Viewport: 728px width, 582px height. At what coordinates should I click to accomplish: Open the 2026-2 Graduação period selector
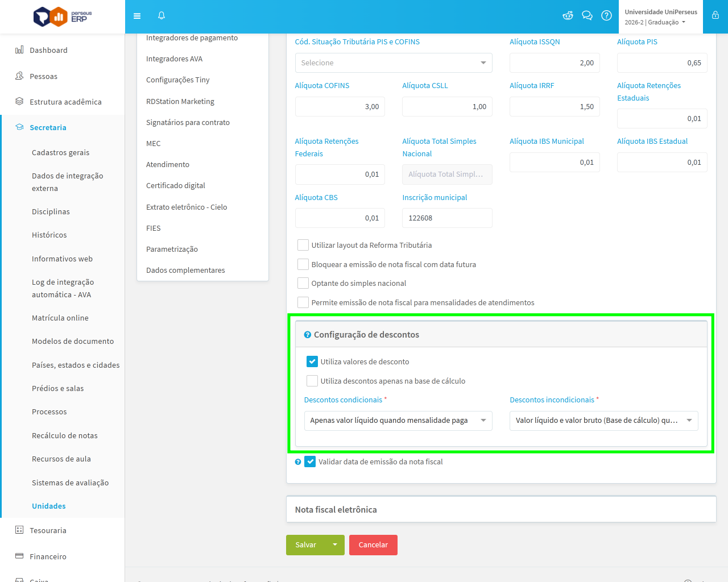point(655,22)
